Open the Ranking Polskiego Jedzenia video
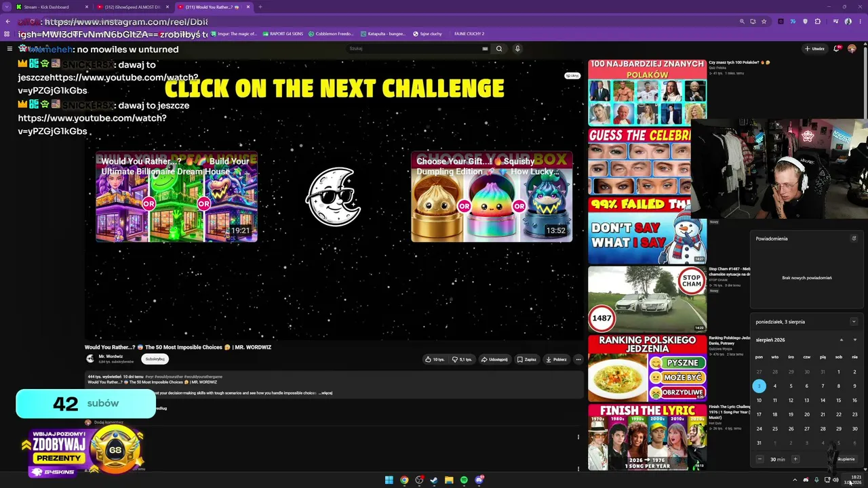Screen dimensions: 868x488 (647, 368)
